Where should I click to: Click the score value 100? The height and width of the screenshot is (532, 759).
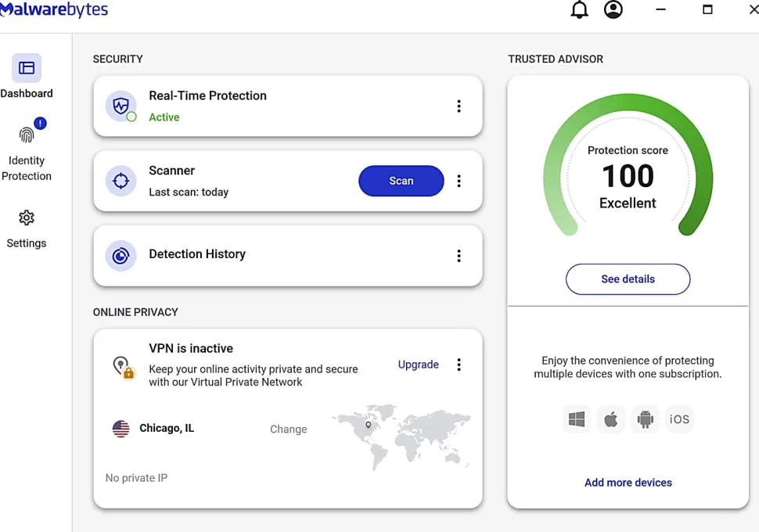point(628,175)
